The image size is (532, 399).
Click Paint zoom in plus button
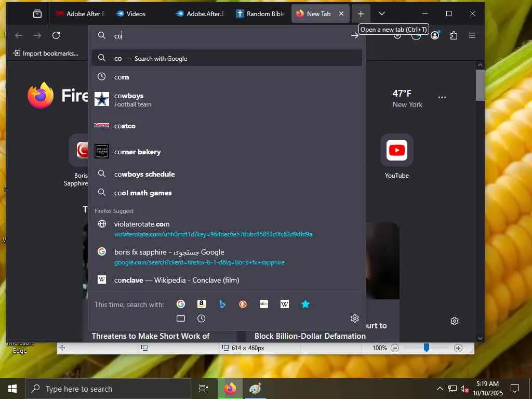[x=458, y=348]
